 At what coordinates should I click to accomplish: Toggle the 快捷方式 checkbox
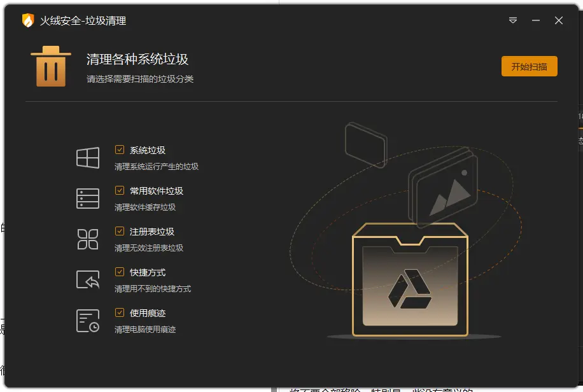click(120, 272)
